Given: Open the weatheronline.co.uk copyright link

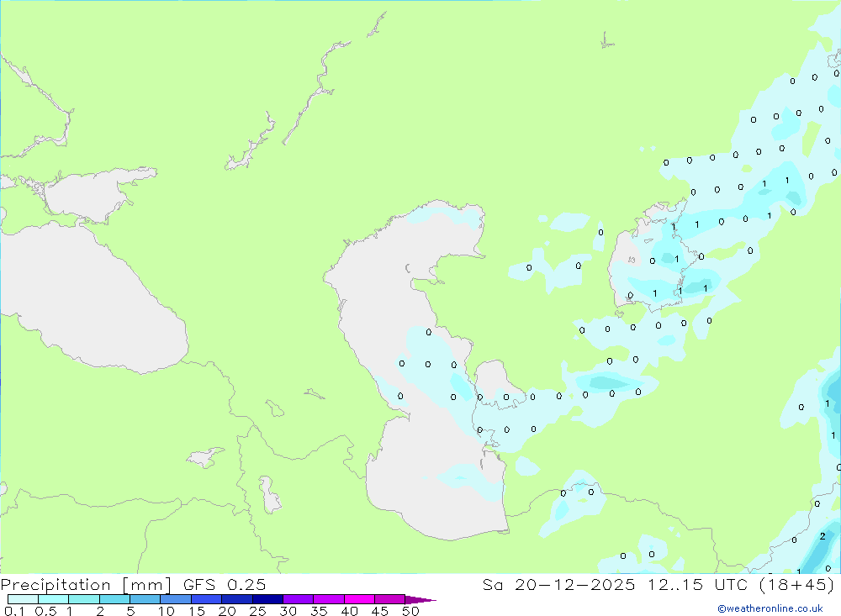Looking at the screenshot, I should click(x=770, y=608).
